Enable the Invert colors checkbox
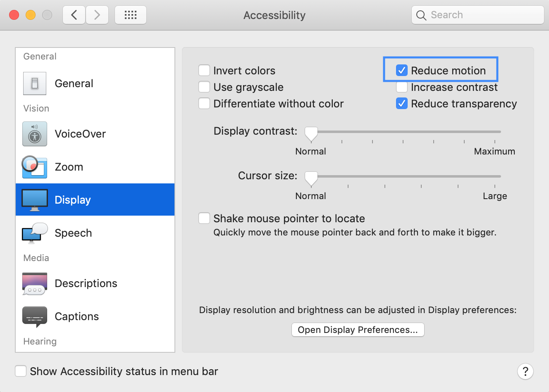549x392 pixels. pyautogui.click(x=204, y=70)
